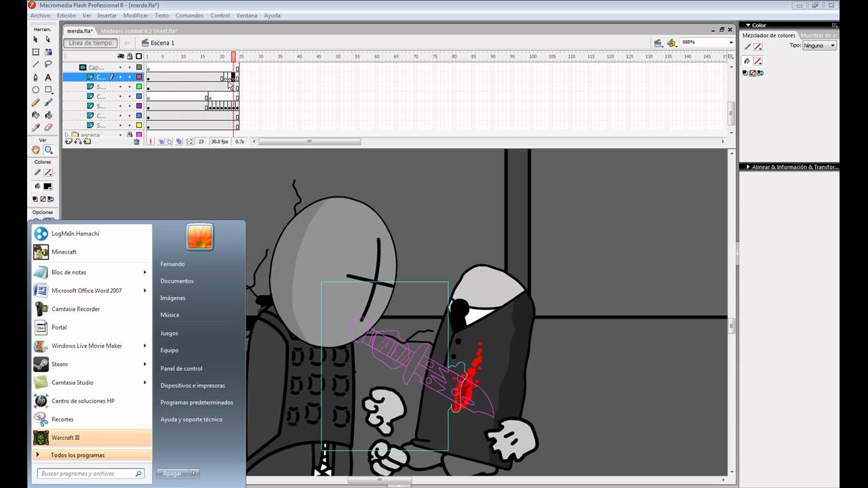This screenshot has width=868, height=488.
Task: Click the outline square header for all layers
Action: tap(139, 56)
